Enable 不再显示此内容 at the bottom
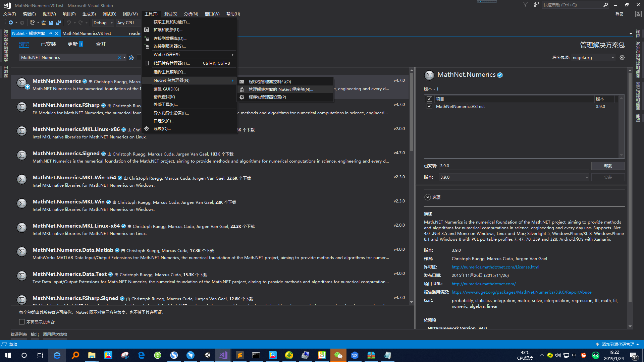The height and width of the screenshot is (362, 644). 22,322
